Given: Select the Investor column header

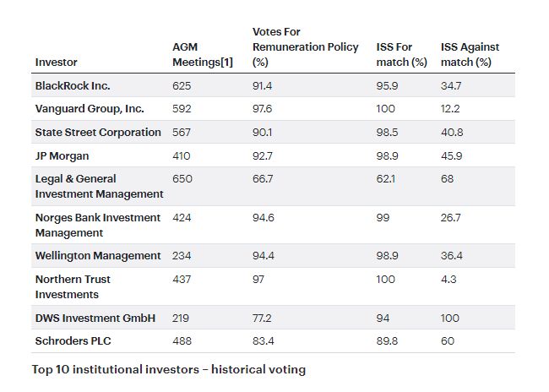Looking at the screenshot, I should (56, 62).
